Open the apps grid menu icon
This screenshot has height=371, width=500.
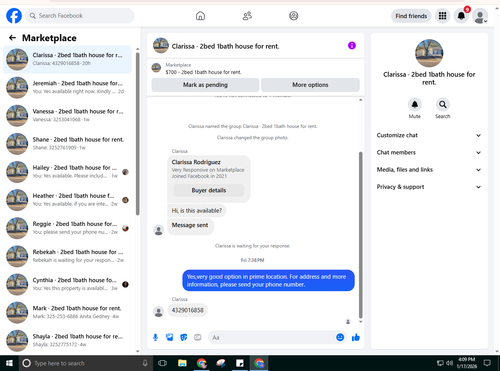pyautogui.click(x=442, y=16)
